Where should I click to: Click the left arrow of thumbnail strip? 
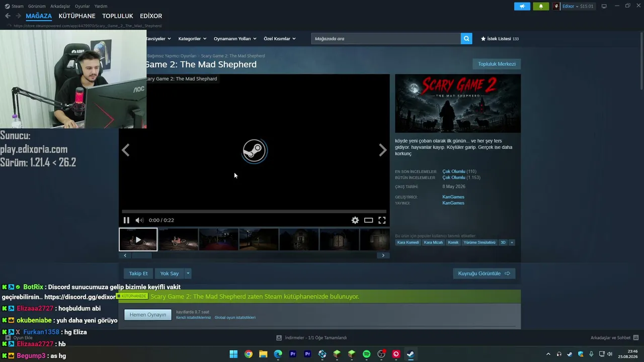[x=125, y=255]
